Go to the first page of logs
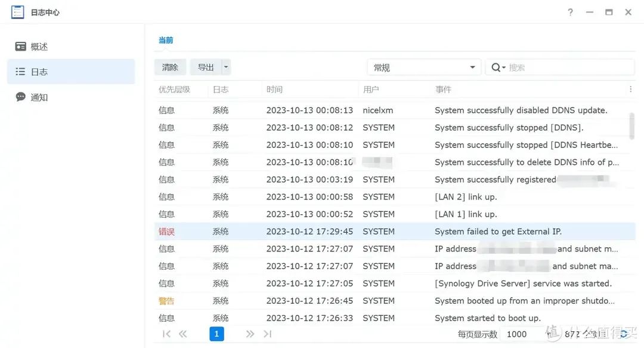 click(x=166, y=334)
